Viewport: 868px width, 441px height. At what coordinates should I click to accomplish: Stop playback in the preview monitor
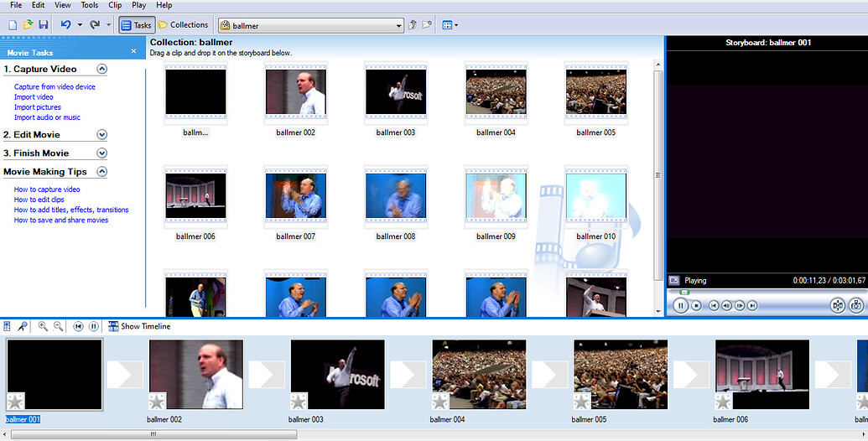pos(697,305)
